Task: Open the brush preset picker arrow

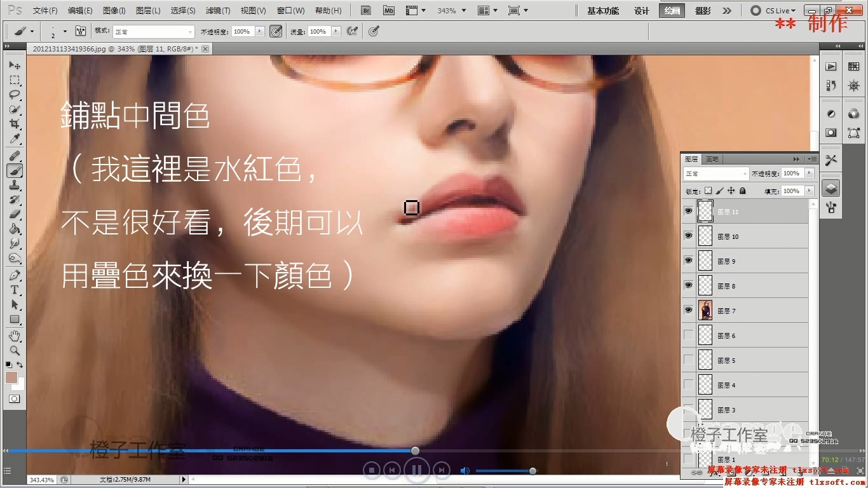Action: point(64,31)
